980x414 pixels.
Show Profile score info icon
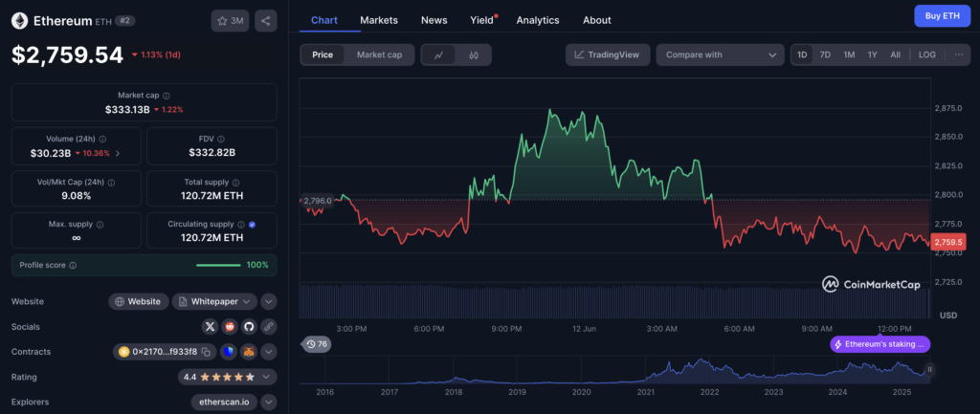click(x=73, y=266)
